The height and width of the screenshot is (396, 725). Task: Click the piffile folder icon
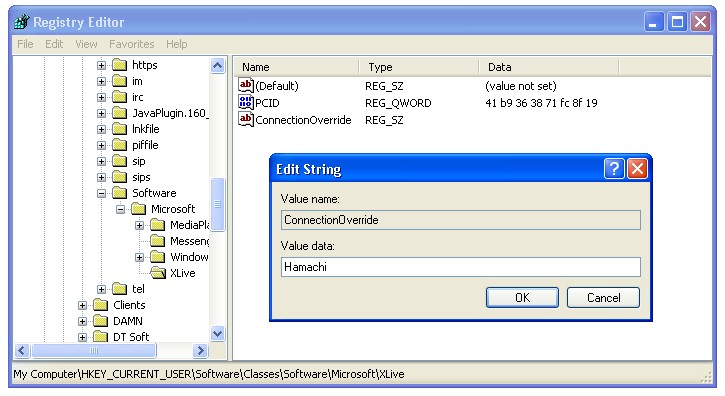click(x=120, y=145)
